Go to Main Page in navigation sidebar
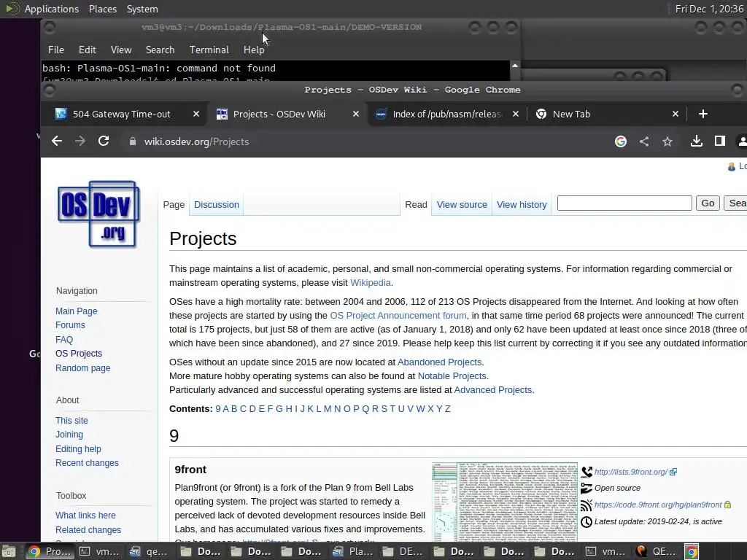747x560 pixels. pos(76,311)
